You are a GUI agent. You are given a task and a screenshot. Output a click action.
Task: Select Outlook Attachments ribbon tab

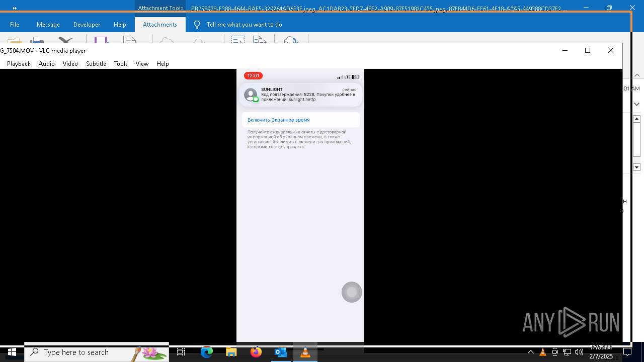tap(160, 25)
